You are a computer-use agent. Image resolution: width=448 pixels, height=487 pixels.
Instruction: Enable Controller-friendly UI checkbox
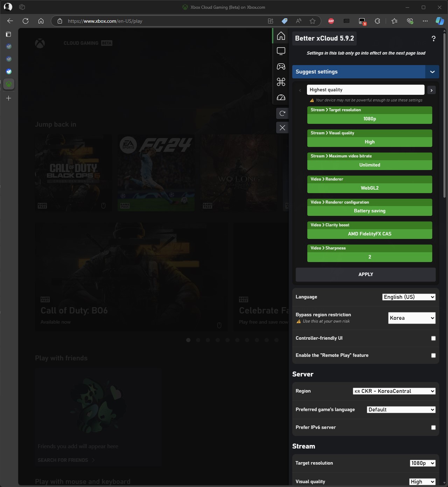click(433, 338)
